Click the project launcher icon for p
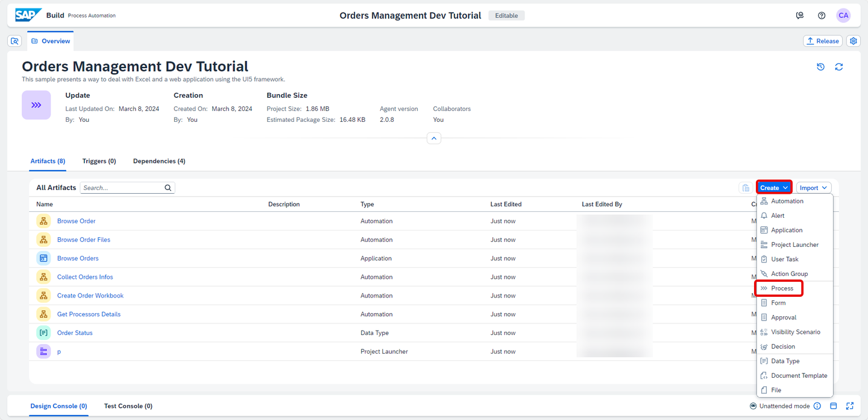Image resolution: width=868 pixels, height=420 pixels. pos(43,351)
